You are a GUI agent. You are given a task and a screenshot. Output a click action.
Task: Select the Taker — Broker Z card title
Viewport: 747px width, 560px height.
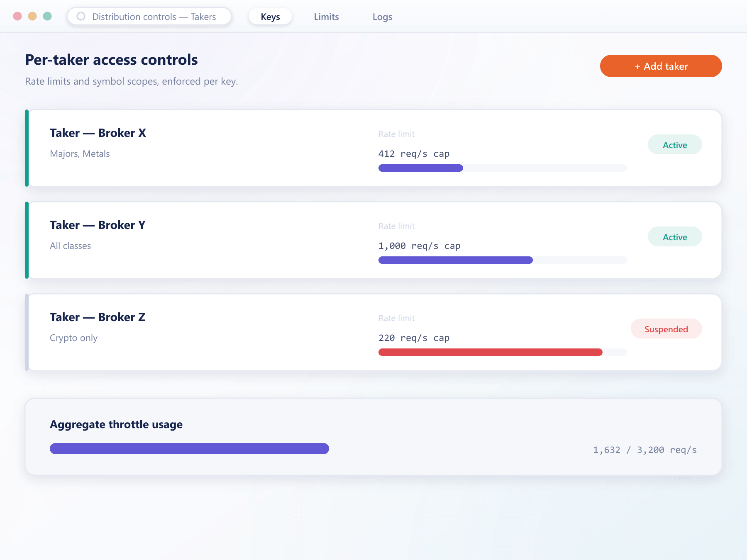pos(98,317)
